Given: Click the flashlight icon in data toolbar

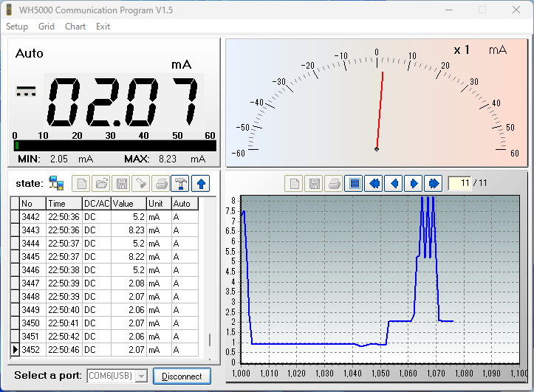Looking at the screenshot, I should (140, 183).
